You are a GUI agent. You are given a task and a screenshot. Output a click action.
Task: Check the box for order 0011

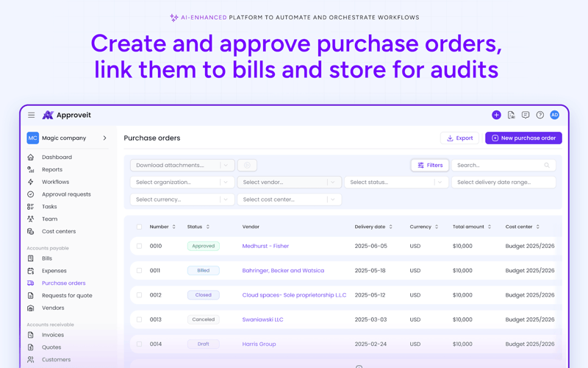click(139, 270)
